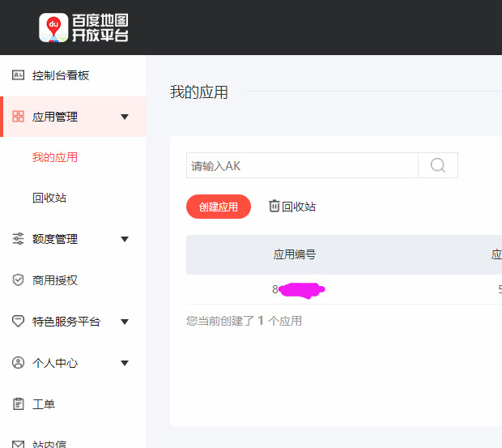Click the 应用编号 column header
The width and height of the screenshot is (502, 448).
(295, 254)
